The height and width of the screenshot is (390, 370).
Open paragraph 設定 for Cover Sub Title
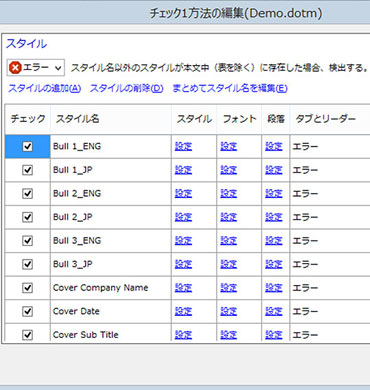click(274, 335)
